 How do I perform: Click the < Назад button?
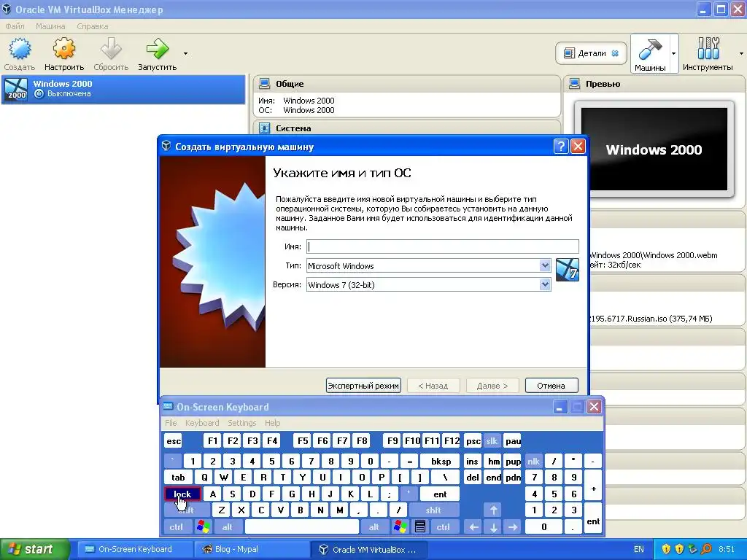point(433,385)
